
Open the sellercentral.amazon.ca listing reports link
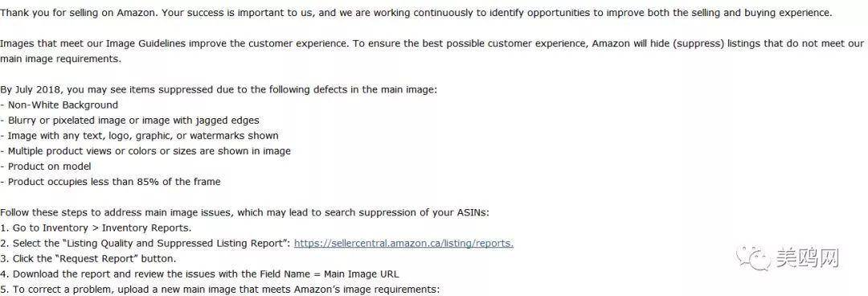click(x=403, y=243)
